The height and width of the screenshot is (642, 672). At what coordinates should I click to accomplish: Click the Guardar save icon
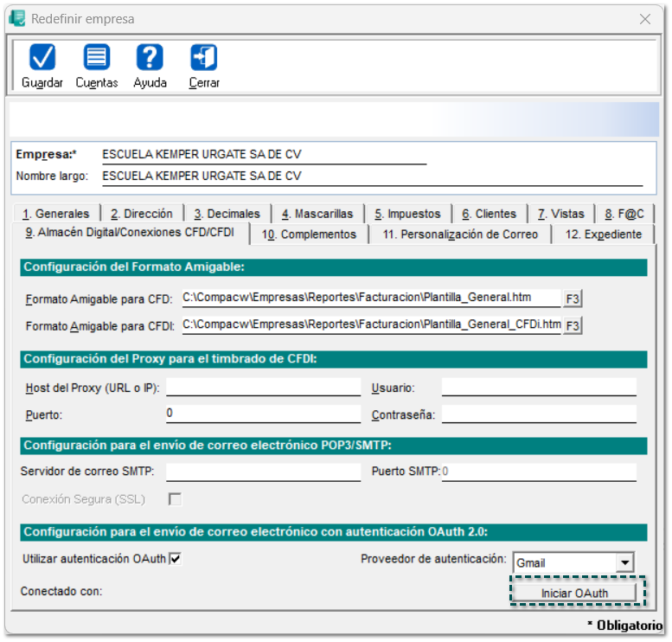point(42,58)
